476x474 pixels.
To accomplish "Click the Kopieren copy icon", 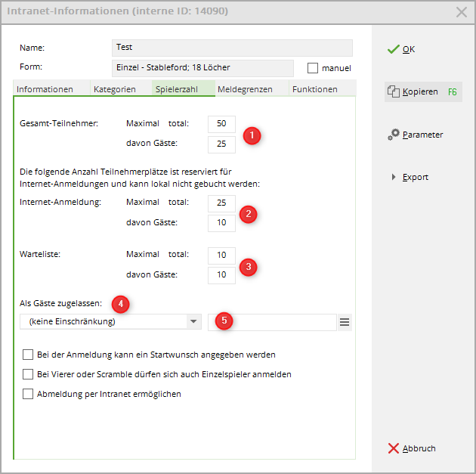I will tap(393, 92).
